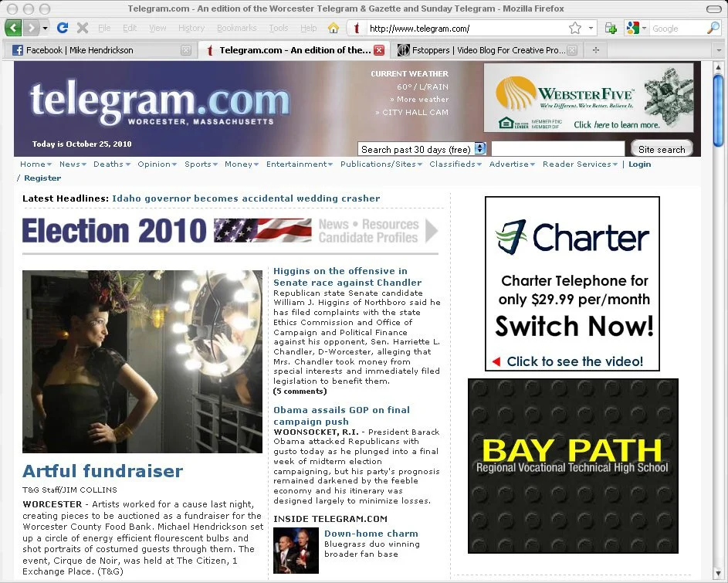728x583 pixels.
Task: Open the Bookmarks menu
Action: point(237,28)
